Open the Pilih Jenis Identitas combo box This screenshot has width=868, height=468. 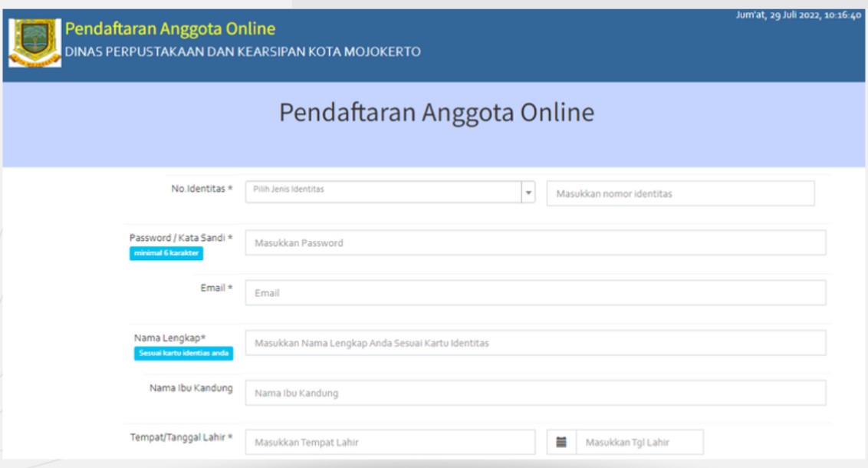(x=383, y=193)
